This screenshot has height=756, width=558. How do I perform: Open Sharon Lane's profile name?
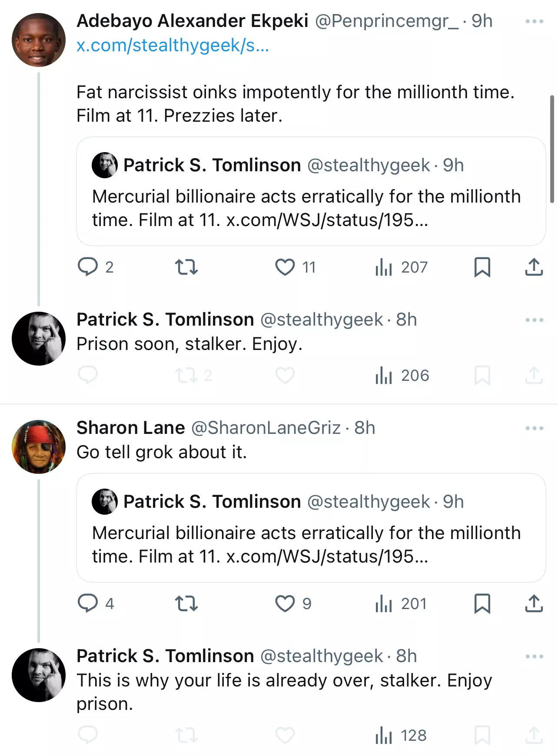tap(131, 428)
